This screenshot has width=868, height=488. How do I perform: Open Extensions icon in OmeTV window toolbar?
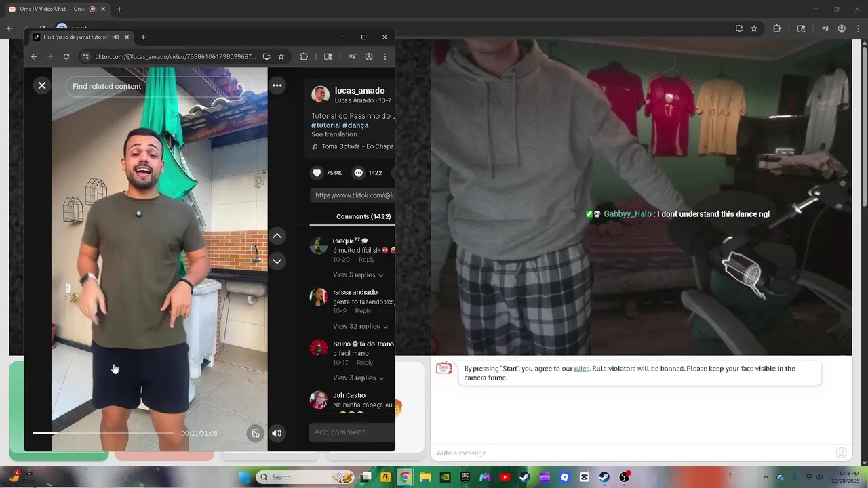pyautogui.click(x=777, y=28)
